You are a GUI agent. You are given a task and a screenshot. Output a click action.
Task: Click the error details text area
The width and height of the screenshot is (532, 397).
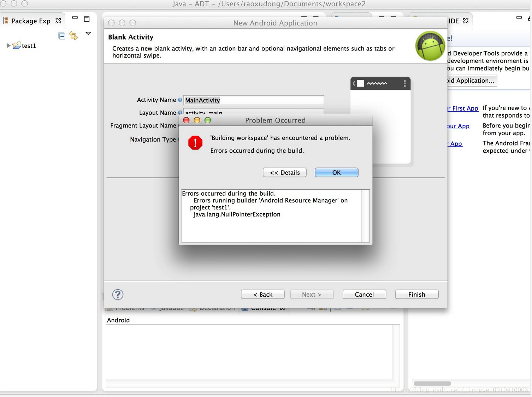point(271,216)
